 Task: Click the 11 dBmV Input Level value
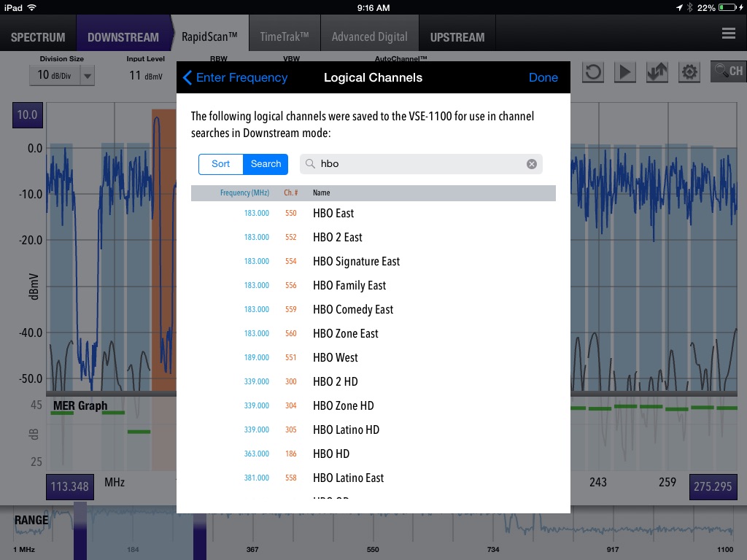point(146,75)
